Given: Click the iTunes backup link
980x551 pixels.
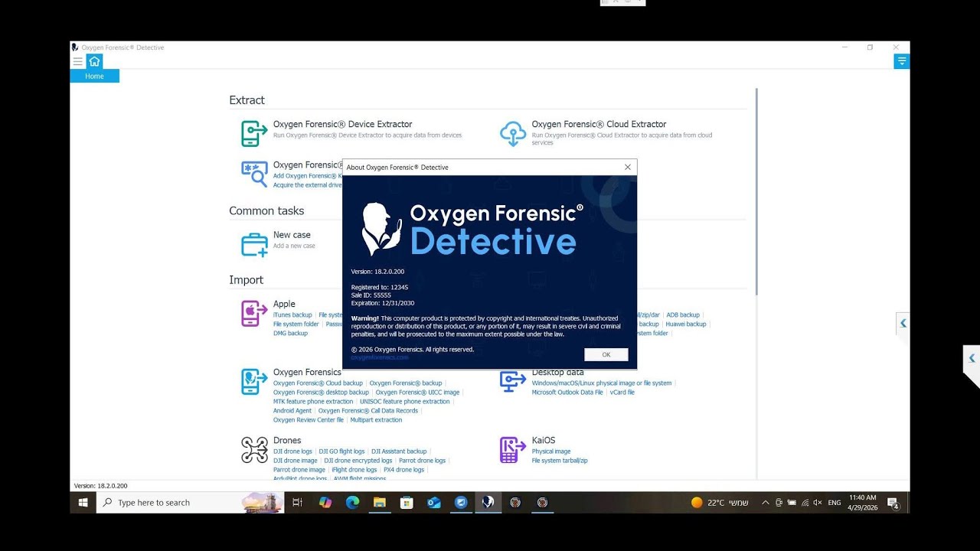Looking at the screenshot, I should [292, 315].
